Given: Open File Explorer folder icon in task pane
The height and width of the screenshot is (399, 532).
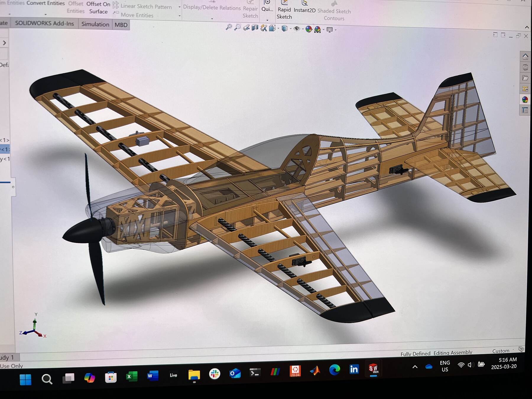Looking at the screenshot, I should click(x=525, y=78).
